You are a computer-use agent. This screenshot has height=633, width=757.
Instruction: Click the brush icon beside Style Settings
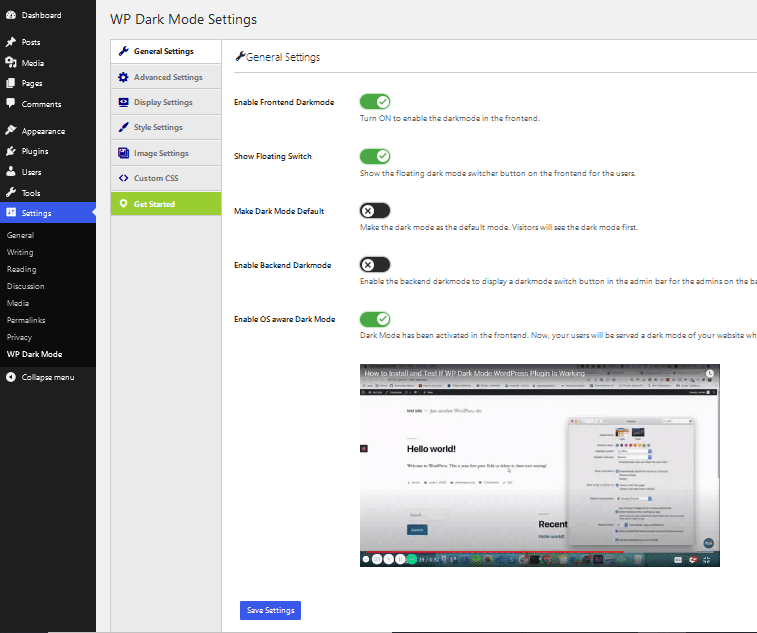124,127
